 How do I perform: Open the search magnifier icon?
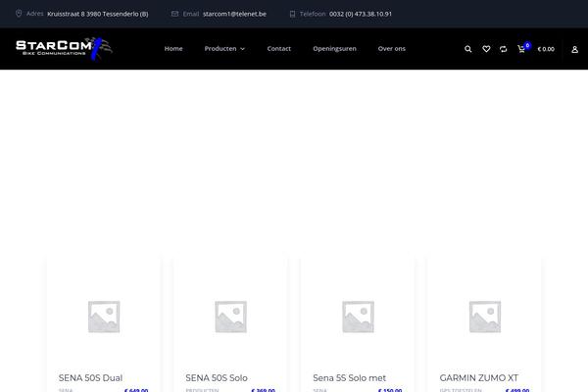(x=468, y=49)
